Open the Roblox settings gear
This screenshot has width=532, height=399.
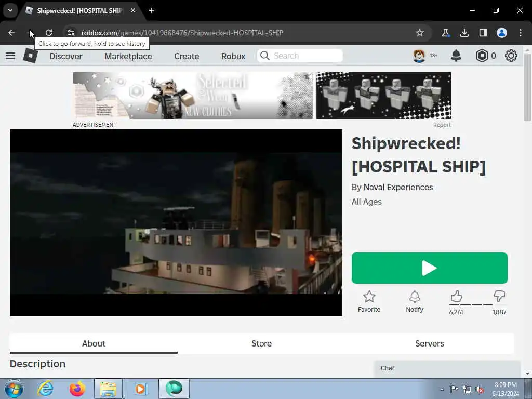511,56
